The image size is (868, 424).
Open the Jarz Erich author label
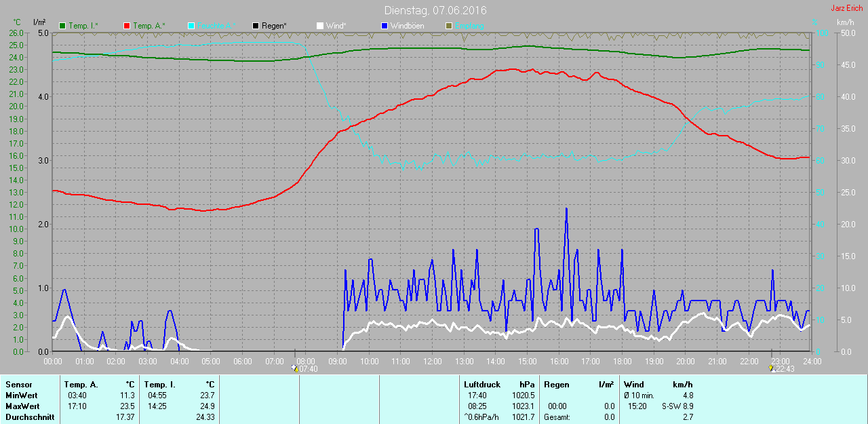[x=847, y=8]
